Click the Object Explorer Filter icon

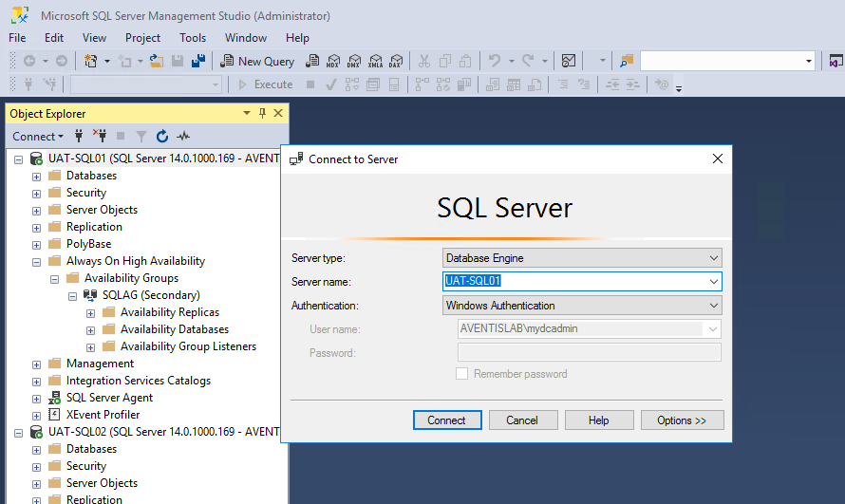[141, 137]
